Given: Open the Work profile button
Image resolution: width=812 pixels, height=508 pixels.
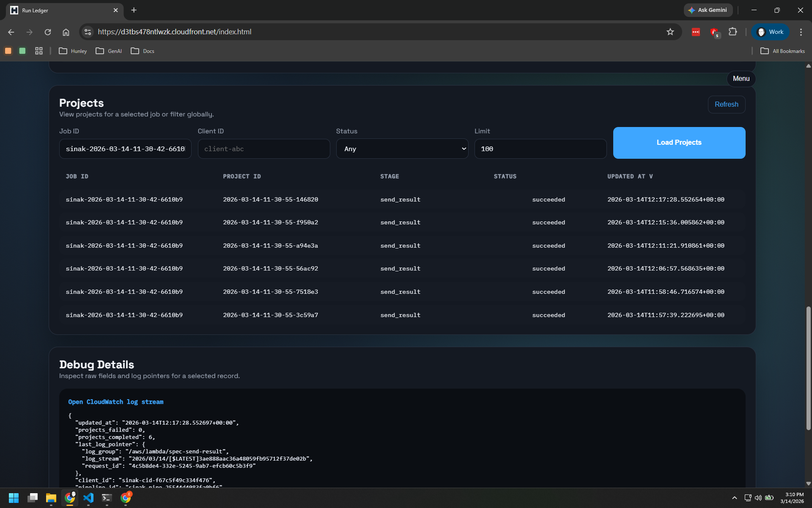Looking at the screenshot, I should click(x=770, y=32).
